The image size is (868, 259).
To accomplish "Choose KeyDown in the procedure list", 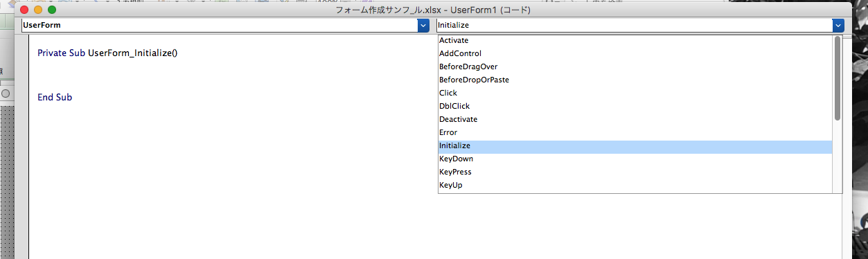I will [635, 159].
